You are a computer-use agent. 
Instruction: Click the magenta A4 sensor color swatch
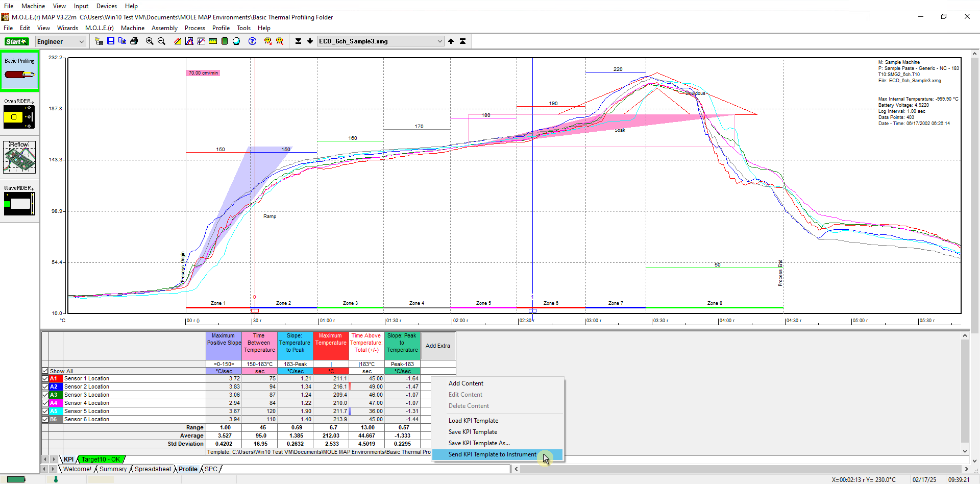coord(56,403)
